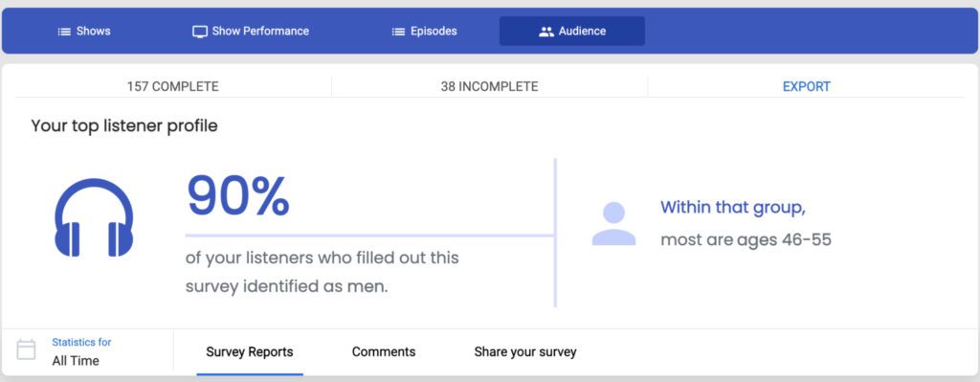
Task: Go to the Episodes tab
Action: tap(424, 32)
